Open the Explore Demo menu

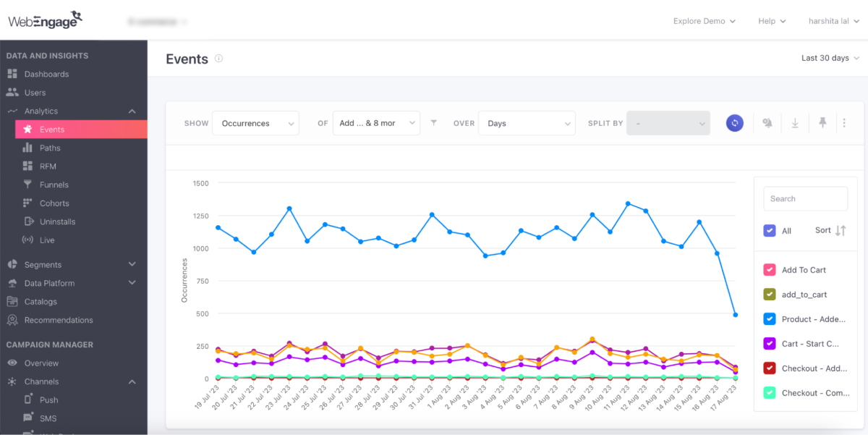(x=704, y=21)
